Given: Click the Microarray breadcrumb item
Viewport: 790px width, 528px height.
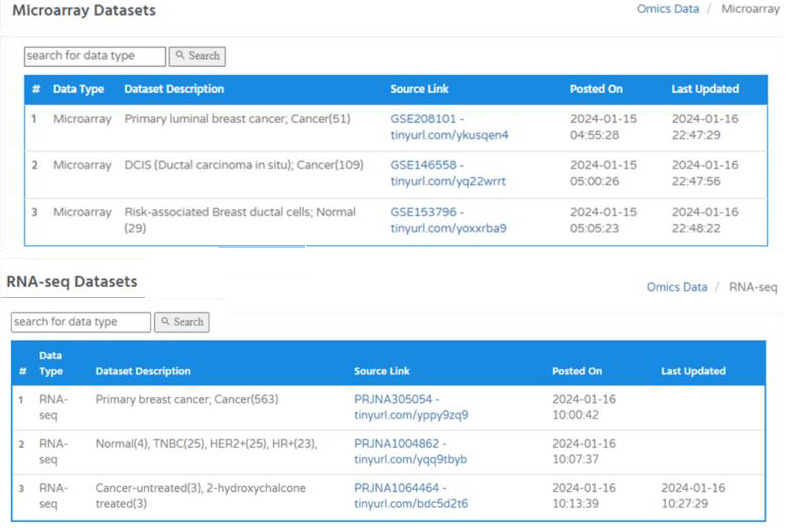Looking at the screenshot, I should pyautogui.click(x=750, y=9).
